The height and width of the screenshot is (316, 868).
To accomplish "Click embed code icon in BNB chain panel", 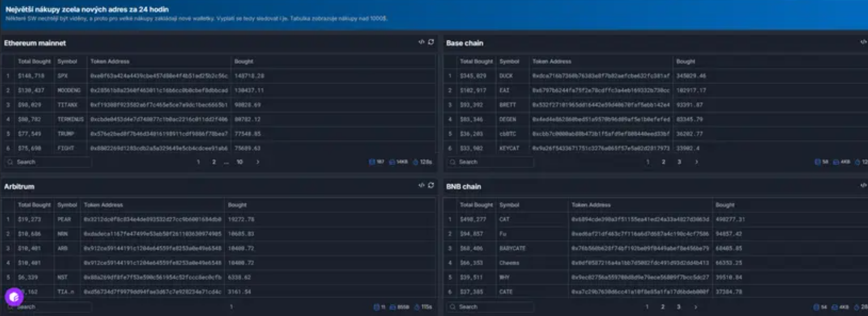I will [863, 186].
